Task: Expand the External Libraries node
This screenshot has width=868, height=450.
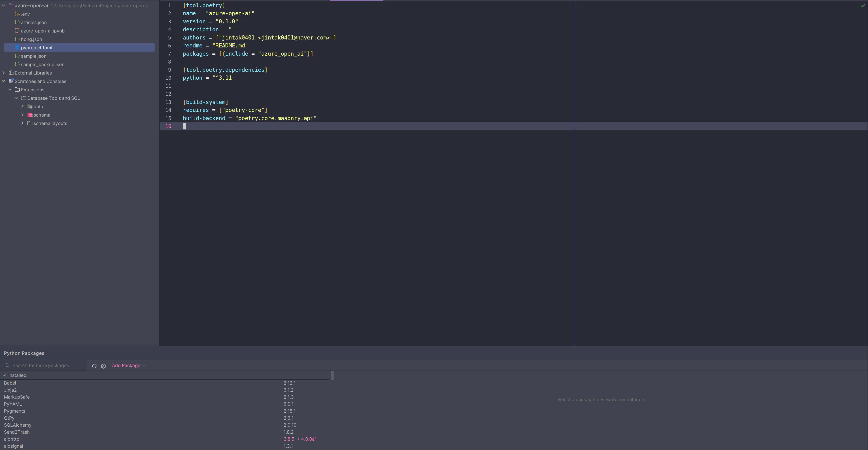Action: tap(3, 72)
